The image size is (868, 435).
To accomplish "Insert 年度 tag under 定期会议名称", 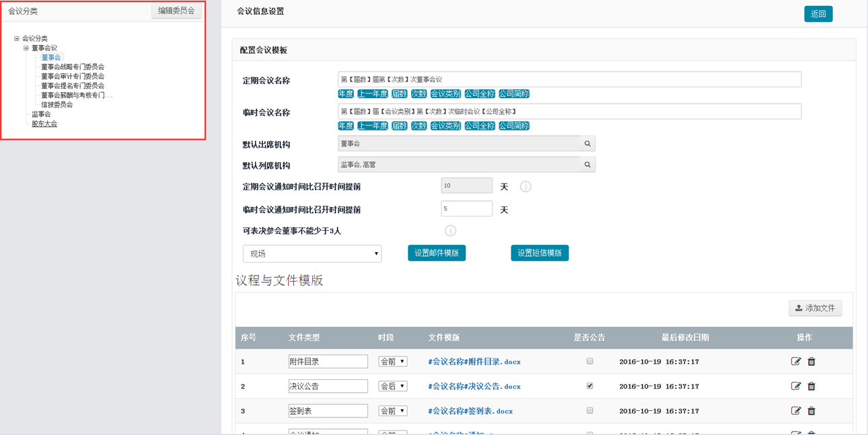I will tap(346, 93).
